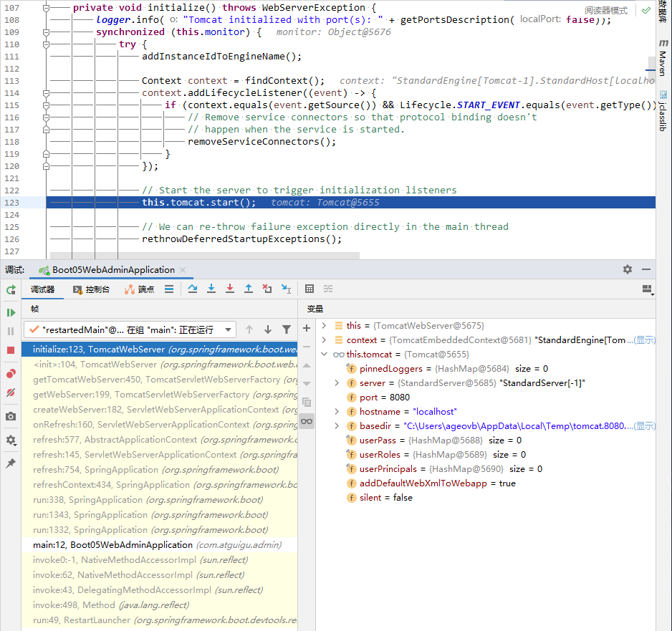672x631 pixels.
Task: Expand the basedir field
Action: pyautogui.click(x=337, y=426)
